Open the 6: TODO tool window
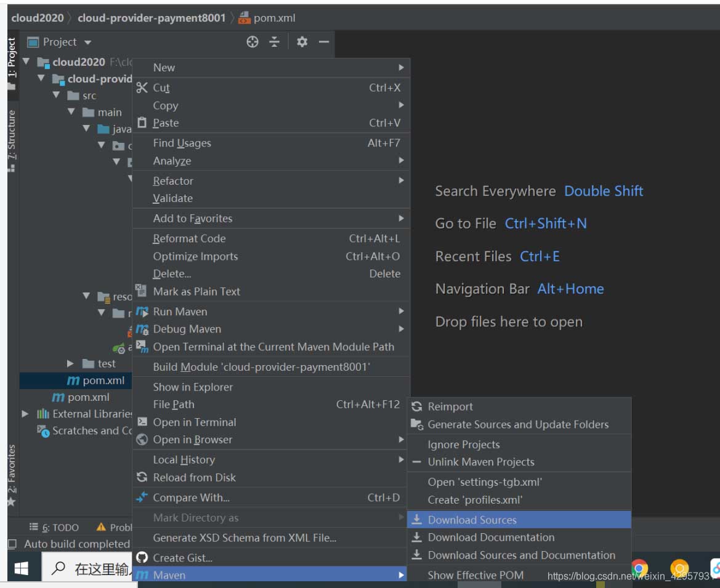This screenshot has width=720, height=588. tap(54, 528)
